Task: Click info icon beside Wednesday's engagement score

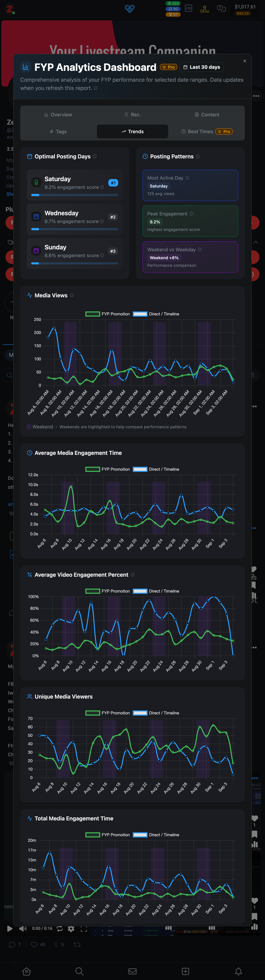Action: [x=102, y=221]
